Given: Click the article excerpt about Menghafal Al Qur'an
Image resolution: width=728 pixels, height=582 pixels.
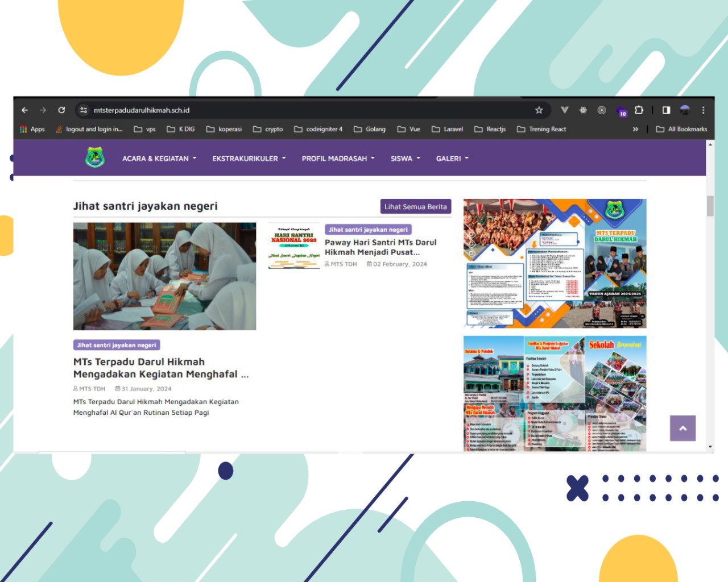Looking at the screenshot, I should tap(156, 407).
